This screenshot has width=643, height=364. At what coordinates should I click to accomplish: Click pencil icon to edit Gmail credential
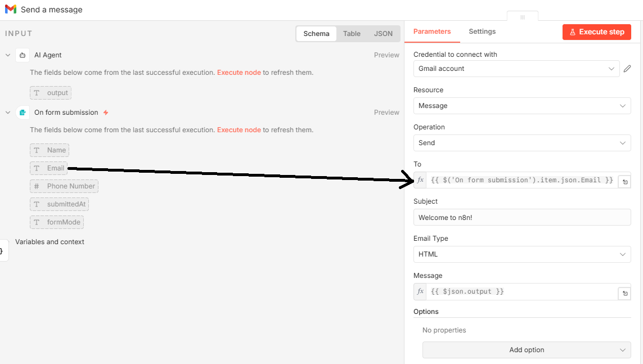[x=627, y=69]
